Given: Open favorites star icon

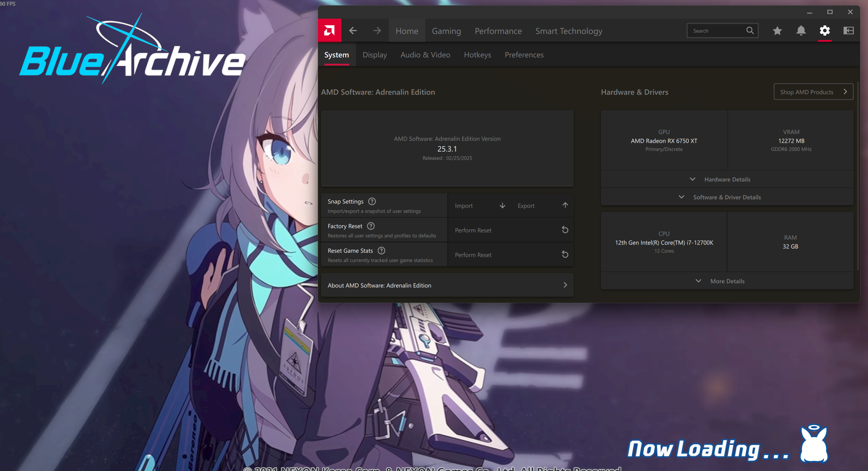Looking at the screenshot, I should [777, 31].
